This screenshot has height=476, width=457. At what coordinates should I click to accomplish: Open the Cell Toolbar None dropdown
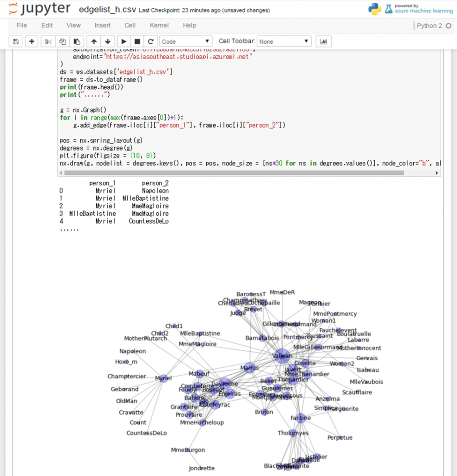pyautogui.click(x=284, y=41)
